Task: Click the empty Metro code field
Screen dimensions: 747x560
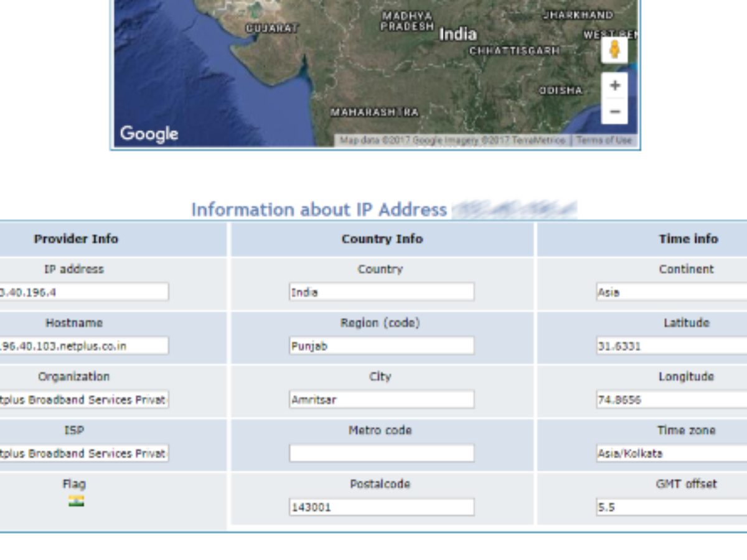Action: tap(382, 453)
